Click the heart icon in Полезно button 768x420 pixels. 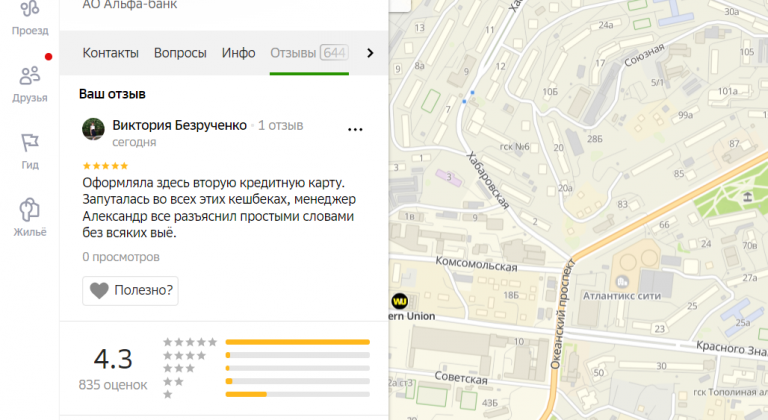point(99,291)
